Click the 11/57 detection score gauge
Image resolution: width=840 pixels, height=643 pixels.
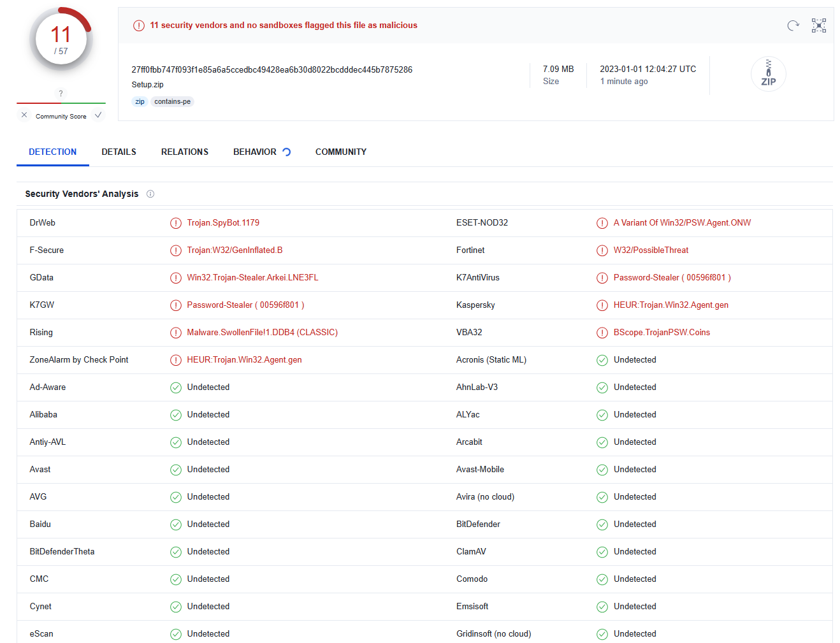[x=61, y=40]
